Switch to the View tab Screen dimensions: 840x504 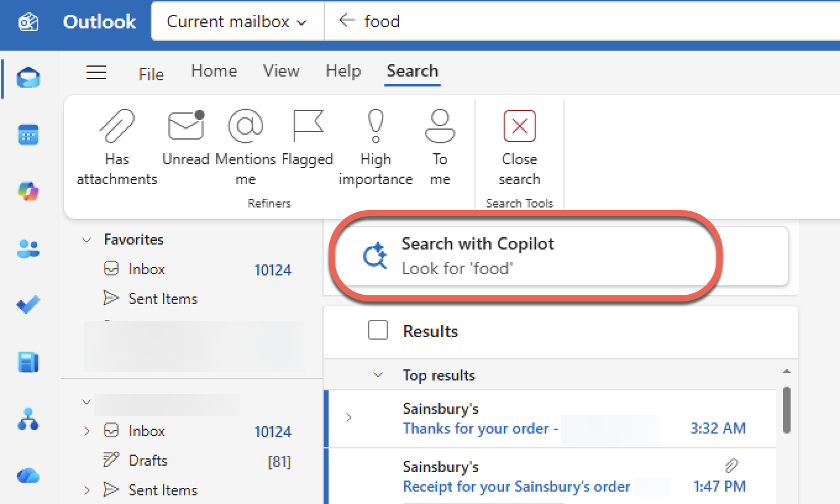(281, 71)
